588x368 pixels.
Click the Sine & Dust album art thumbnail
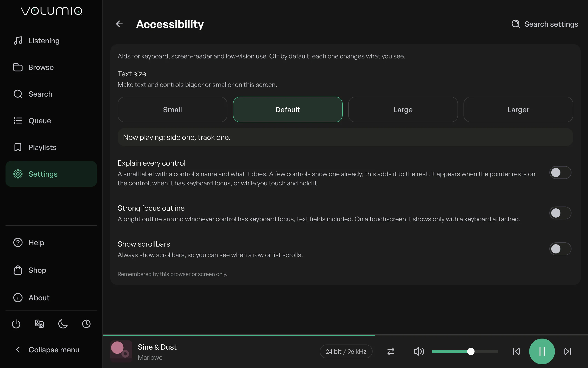tap(121, 351)
